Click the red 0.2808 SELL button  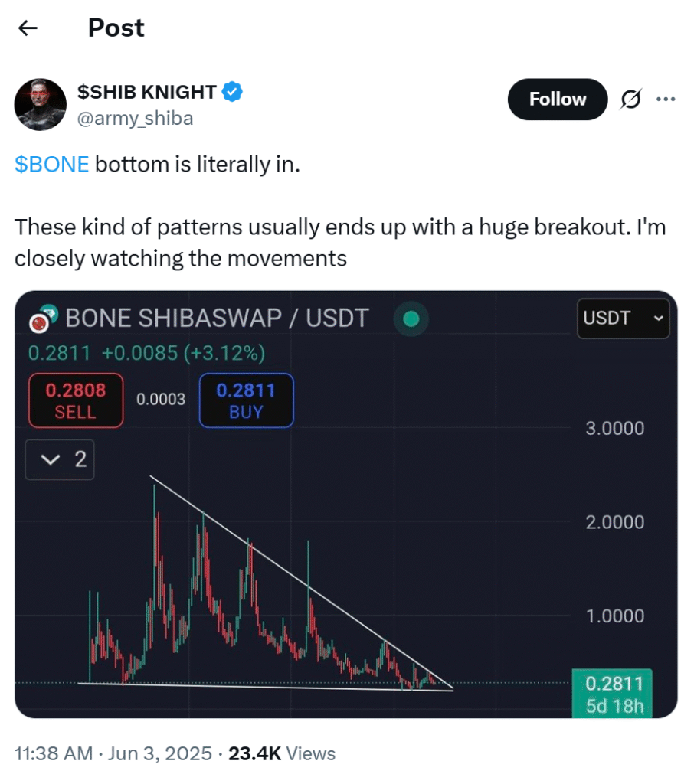76,400
